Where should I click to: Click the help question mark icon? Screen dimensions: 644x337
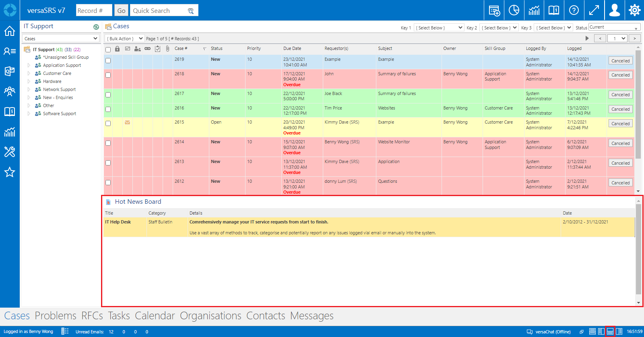pos(574,10)
